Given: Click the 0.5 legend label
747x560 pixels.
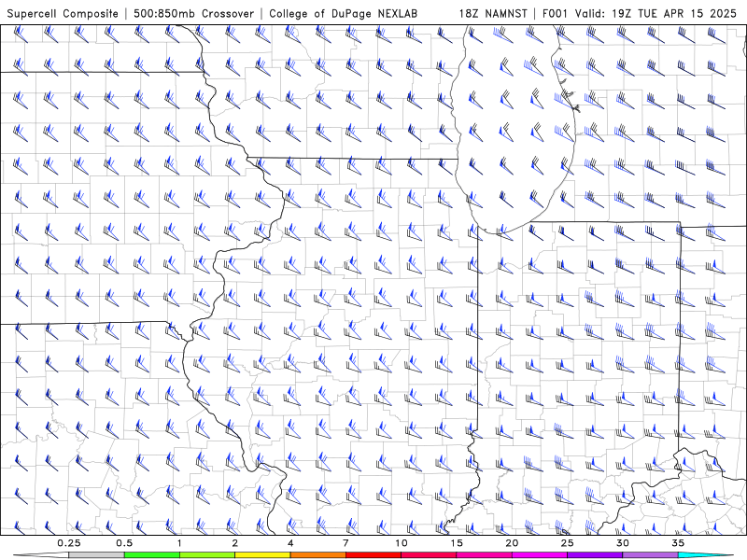Looking at the screenshot, I should tap(124, 543).
